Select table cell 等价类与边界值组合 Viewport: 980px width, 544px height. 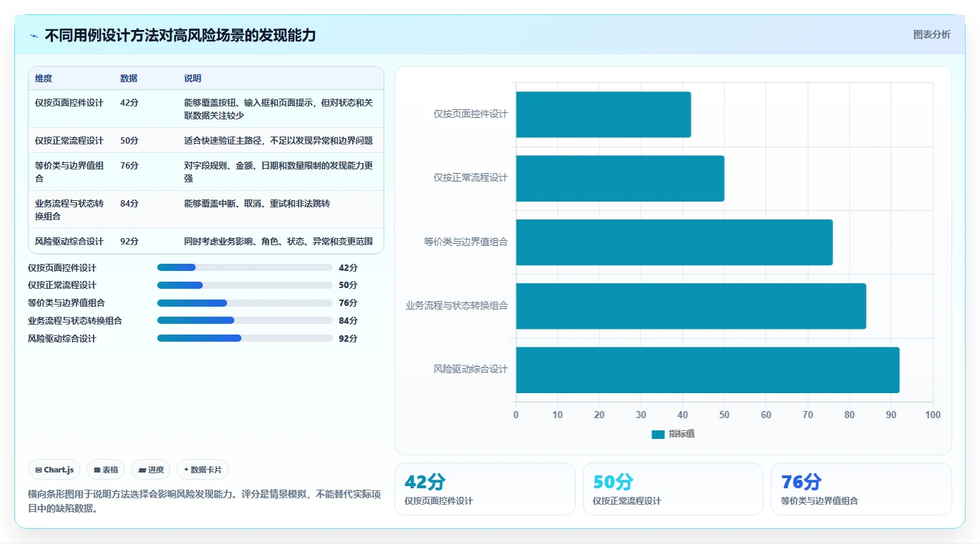point(69,172)
